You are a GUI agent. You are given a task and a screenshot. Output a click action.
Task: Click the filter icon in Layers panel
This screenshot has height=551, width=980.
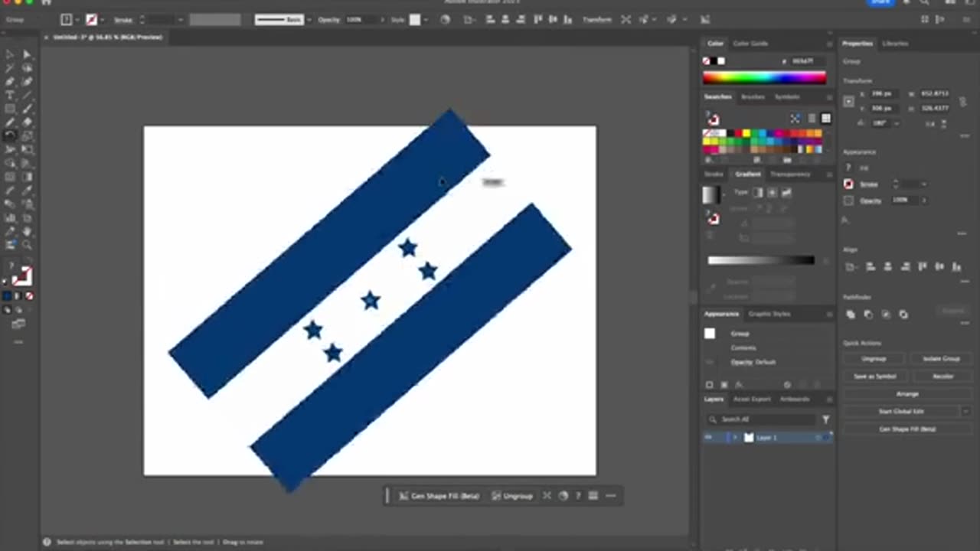click(826, 419)
